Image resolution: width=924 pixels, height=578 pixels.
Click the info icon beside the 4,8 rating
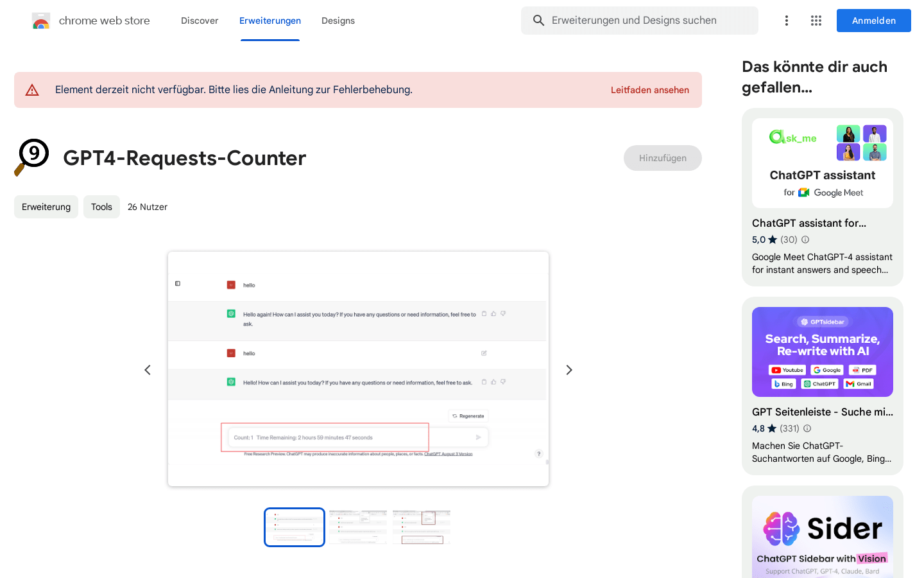(807, 428)
